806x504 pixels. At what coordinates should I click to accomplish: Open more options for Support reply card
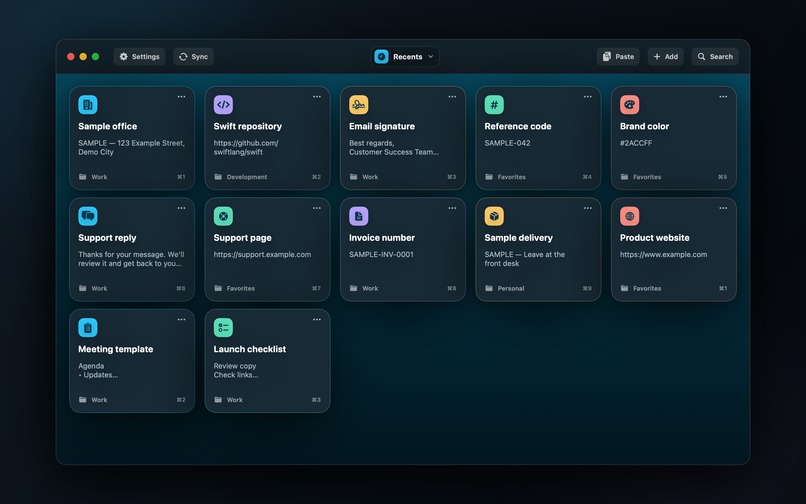pos(181,208)
